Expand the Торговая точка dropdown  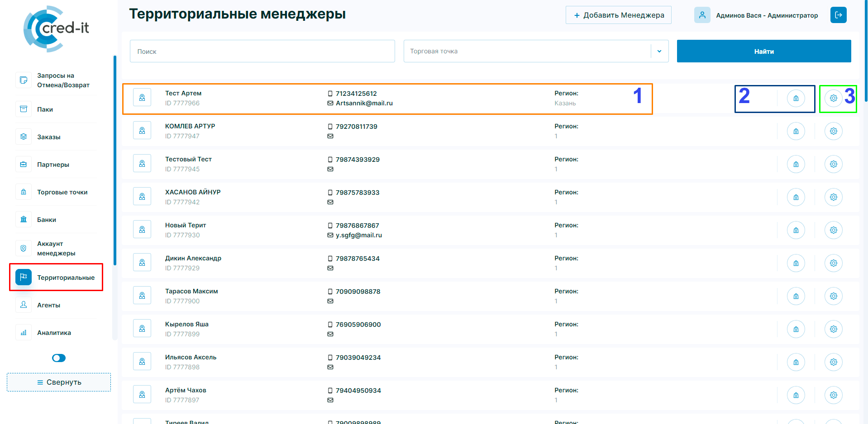[x=659, y=51]
